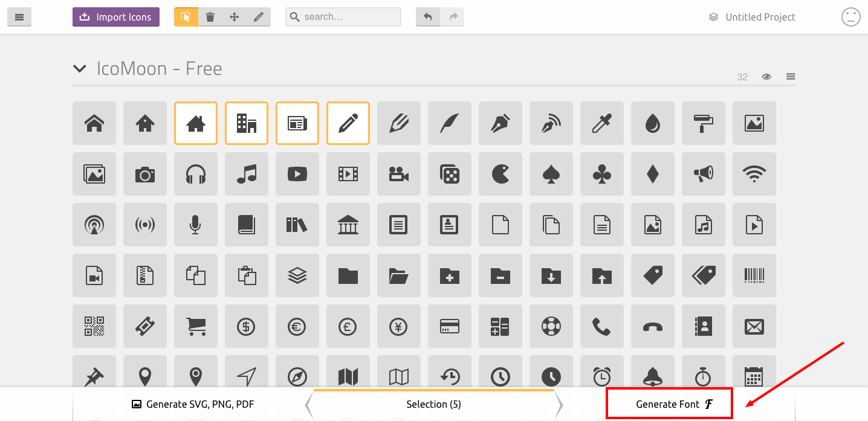
Task: Deselect the highlighted home icon in the grid
Action: [x=196, y=123]
